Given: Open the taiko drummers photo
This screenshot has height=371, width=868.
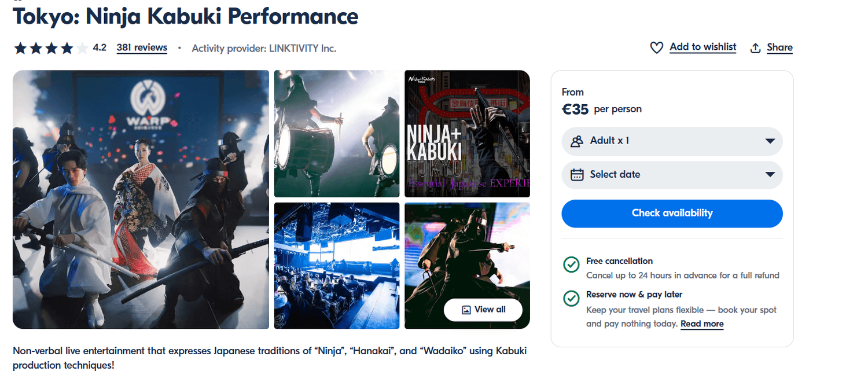Looking at the screenshot, I should tap(337, 134).
